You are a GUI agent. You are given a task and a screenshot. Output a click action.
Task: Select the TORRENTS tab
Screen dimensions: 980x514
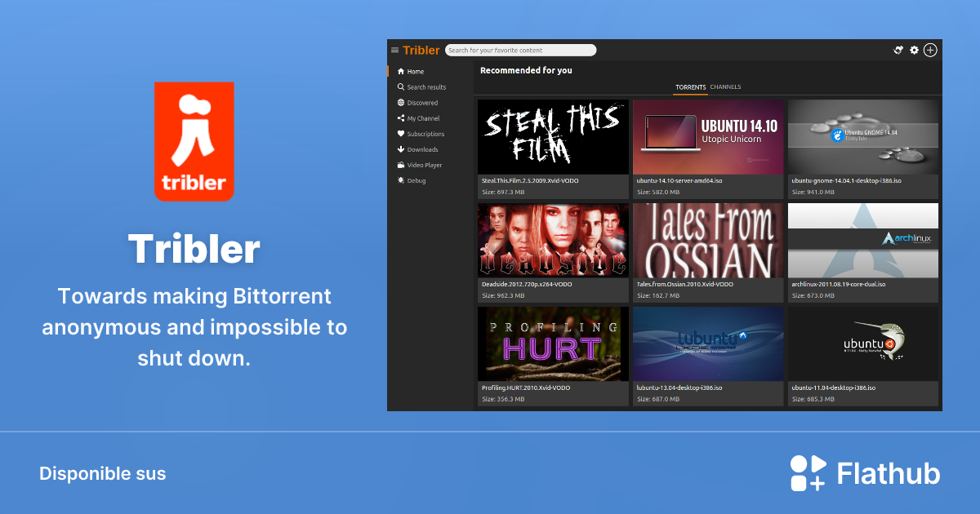pos(692,86)
